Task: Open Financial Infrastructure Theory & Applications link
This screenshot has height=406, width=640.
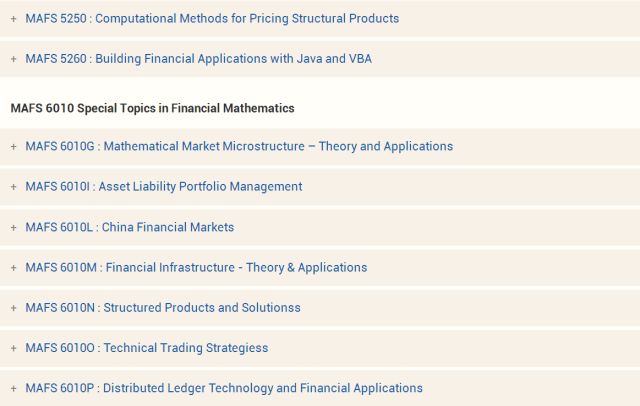Action: tap(196, 267)
